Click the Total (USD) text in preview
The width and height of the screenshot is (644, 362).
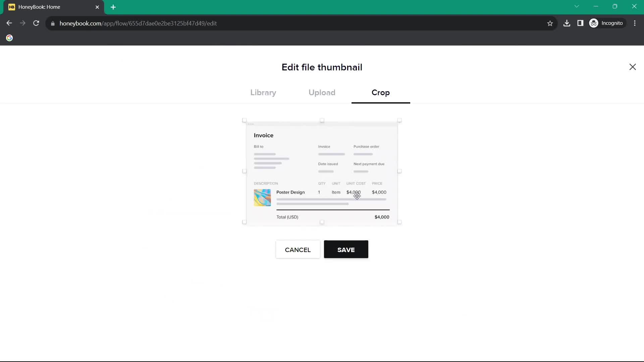[x=287, y=217]
